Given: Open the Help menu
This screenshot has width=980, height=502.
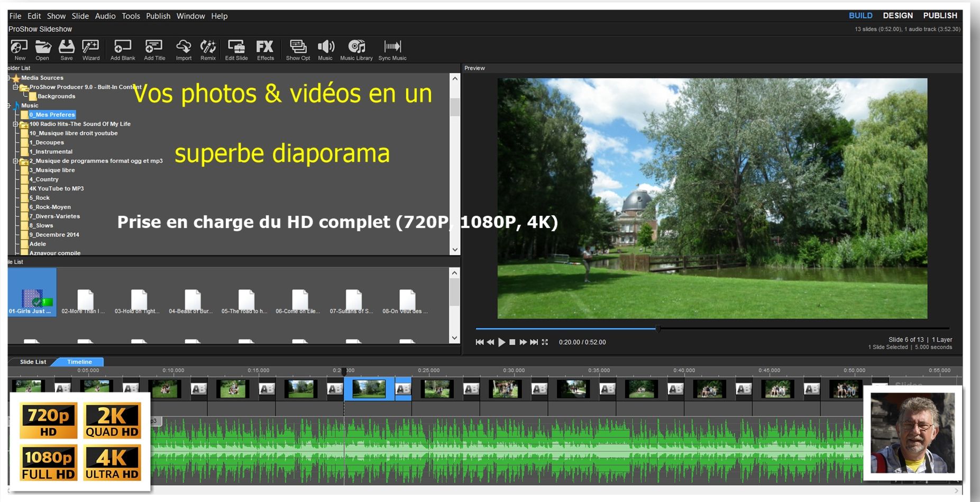Looking at the screenshot, I should click(219, 16).
